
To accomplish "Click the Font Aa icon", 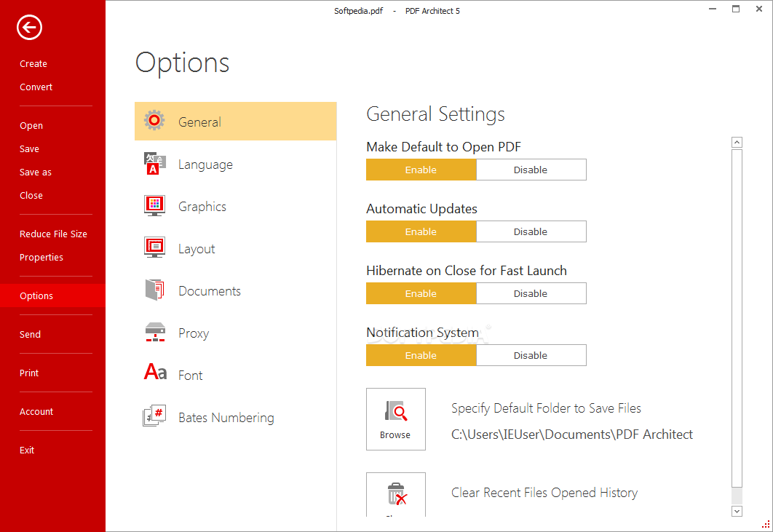I will 155,372.
